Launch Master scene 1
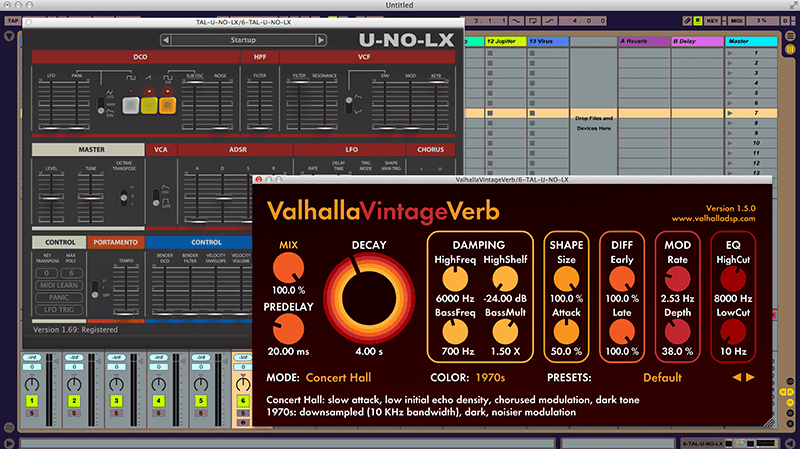 (730, 53)
